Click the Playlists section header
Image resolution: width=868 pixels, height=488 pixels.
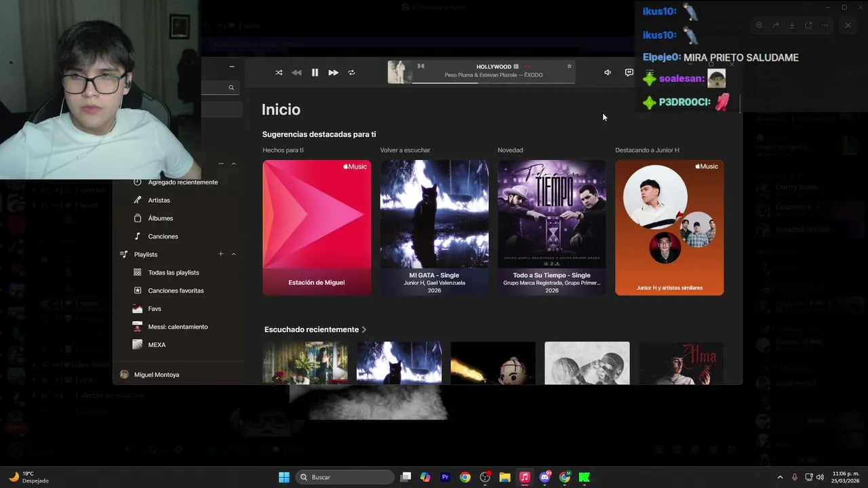[x=146, y=254]
